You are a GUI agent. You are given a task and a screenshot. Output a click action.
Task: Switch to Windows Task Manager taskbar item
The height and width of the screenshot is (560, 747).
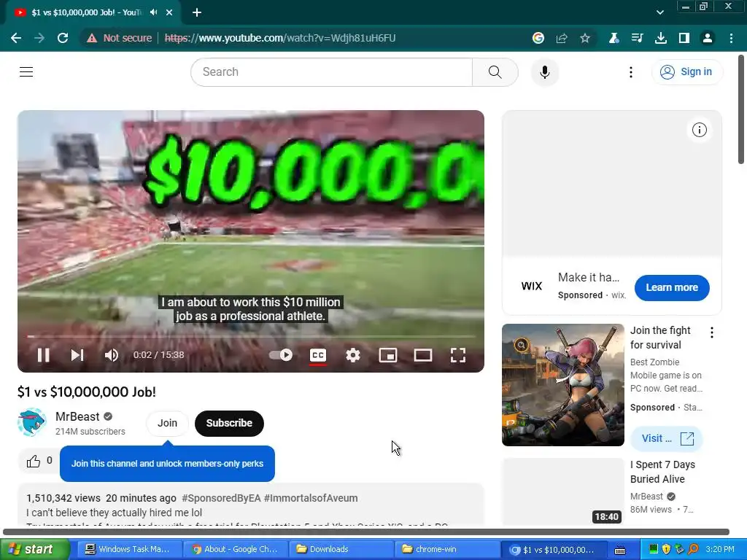click(x=128, y=549)
